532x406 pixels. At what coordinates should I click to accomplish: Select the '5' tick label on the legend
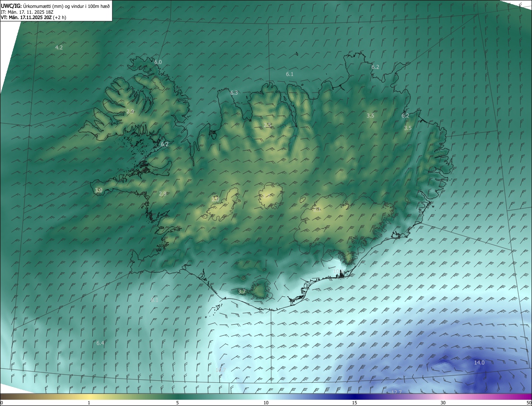(177, 403)
